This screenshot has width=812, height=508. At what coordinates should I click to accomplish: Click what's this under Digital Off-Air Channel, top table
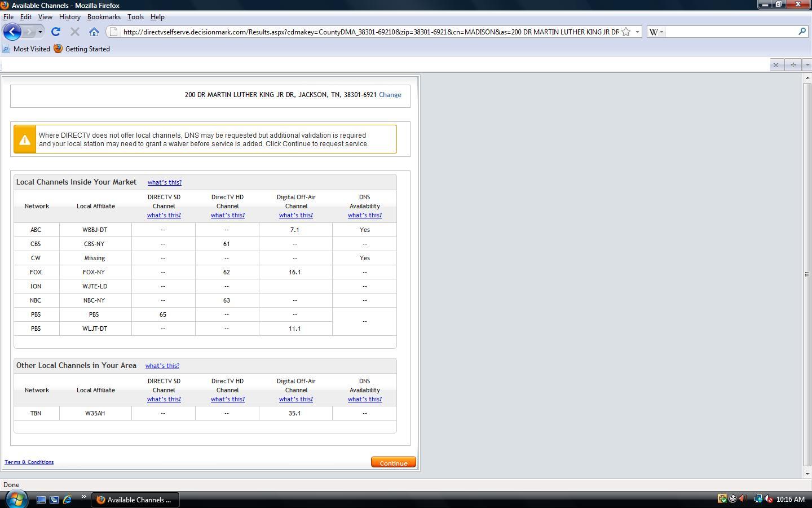pos(296,215)
